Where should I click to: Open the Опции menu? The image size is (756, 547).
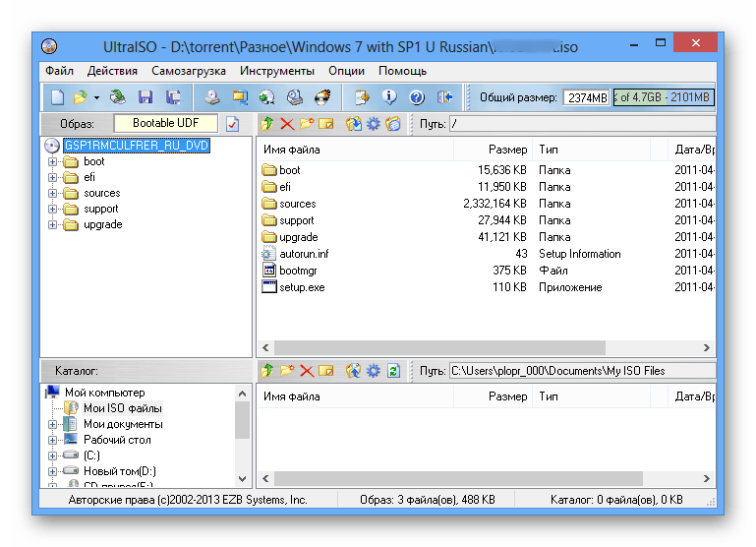(x=346, y=71)
